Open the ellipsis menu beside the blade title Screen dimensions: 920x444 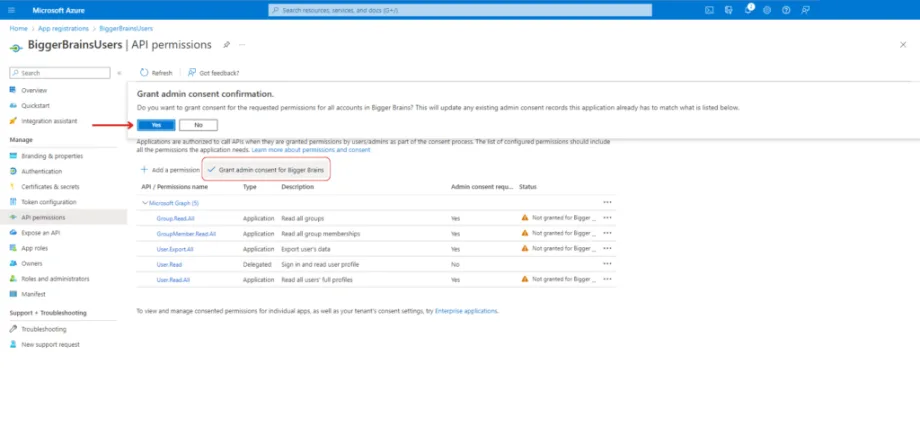click(x=242, y=45)
